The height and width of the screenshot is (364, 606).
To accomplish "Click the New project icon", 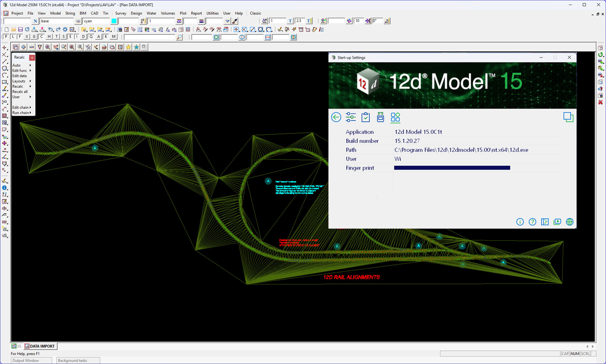I will 6,29.
